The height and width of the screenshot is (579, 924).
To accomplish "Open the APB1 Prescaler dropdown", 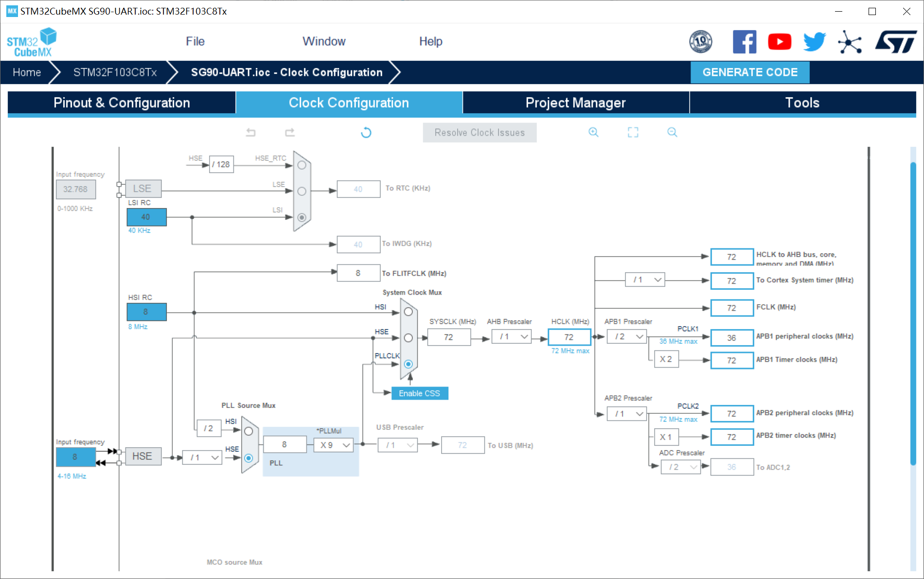I will click(627, 336).
